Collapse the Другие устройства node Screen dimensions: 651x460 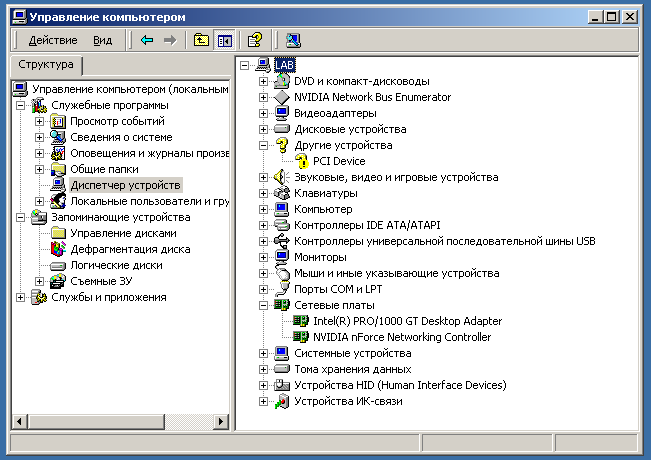(x=264, y=145)
